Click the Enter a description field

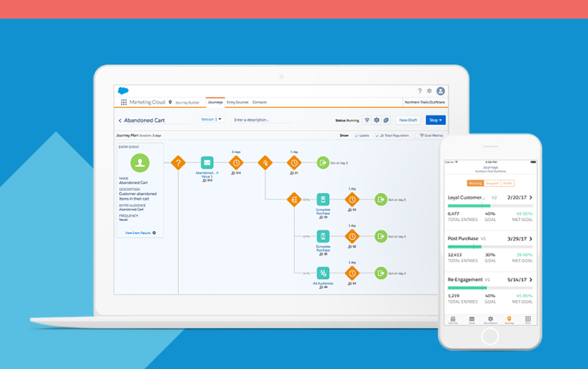click(x=262, y=120)
